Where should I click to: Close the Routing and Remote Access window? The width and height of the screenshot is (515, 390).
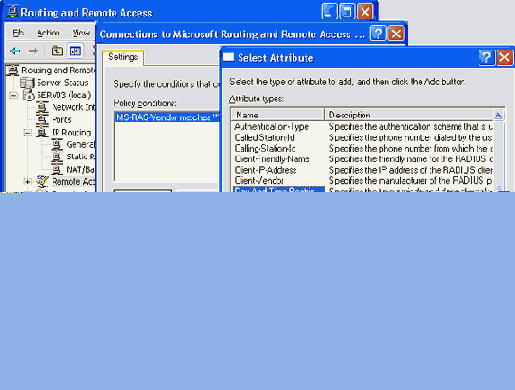(365, 12)
